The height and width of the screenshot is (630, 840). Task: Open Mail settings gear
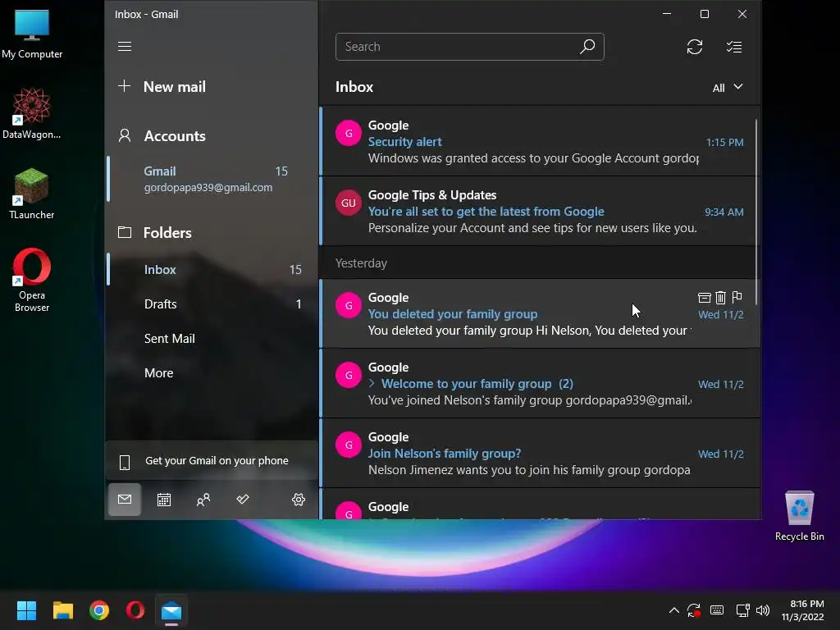tap(299, 500)
